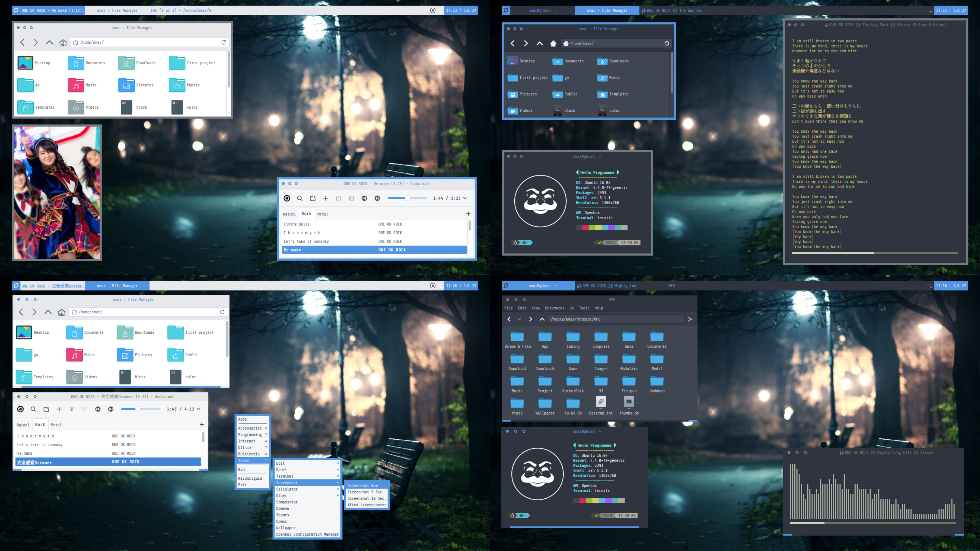Open block script file in dark File Manager
The width and height of the screenshot is (980, 551).
coord(564,110)
